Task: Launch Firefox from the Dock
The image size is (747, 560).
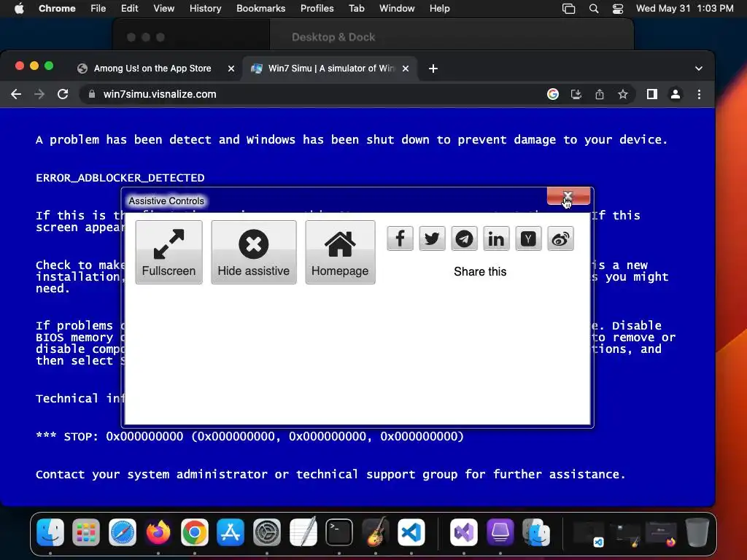Action: point(158,532)
